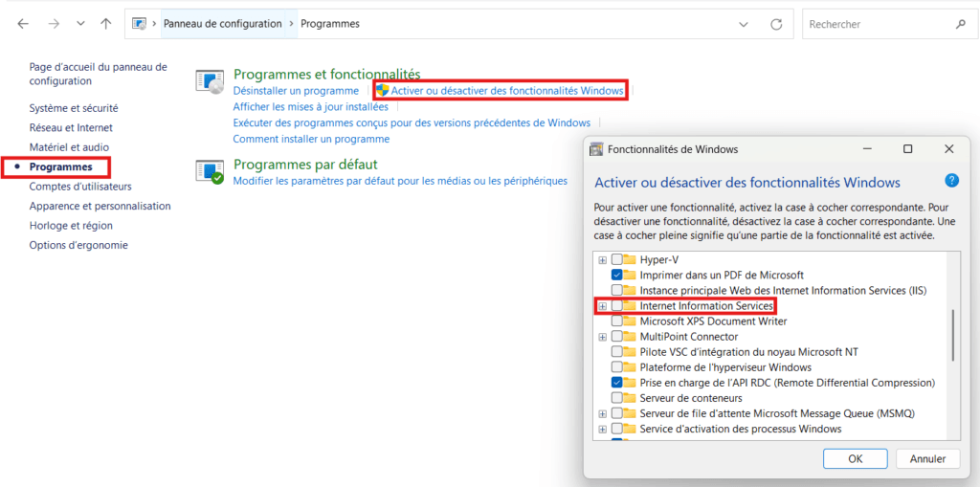The width and height of the screenshot is (980, 487).
Task: Select Programmes breadcrumb in address bar
Action: tap(330, 24)
